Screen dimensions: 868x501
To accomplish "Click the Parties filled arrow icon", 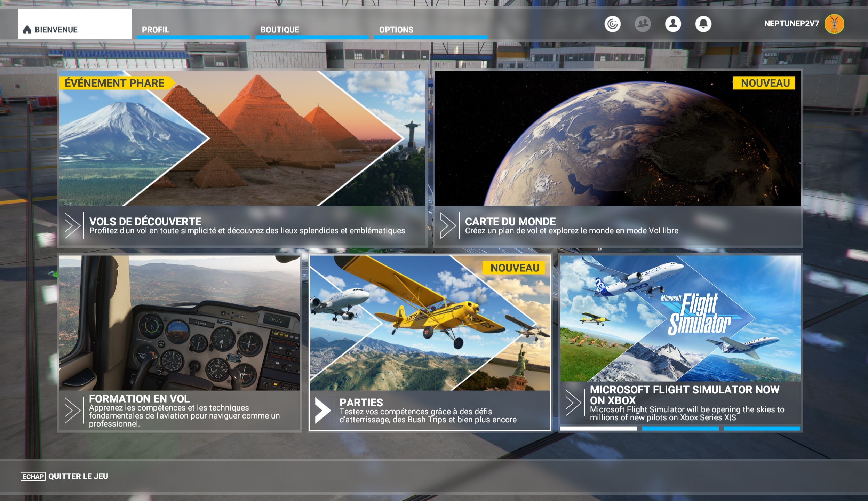I will point(323,411).
